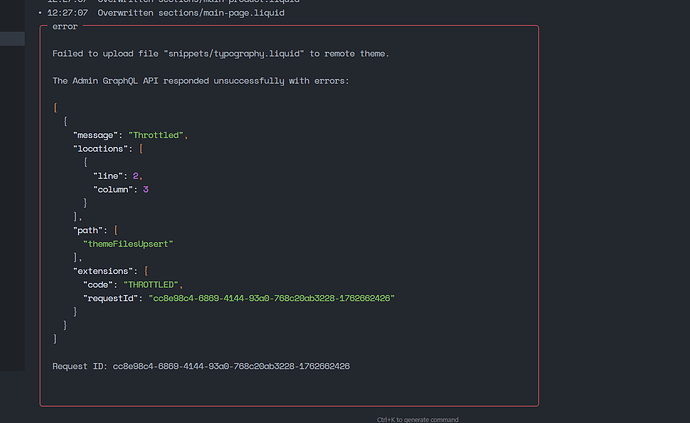Click the "path" key line

pos(95,230)
